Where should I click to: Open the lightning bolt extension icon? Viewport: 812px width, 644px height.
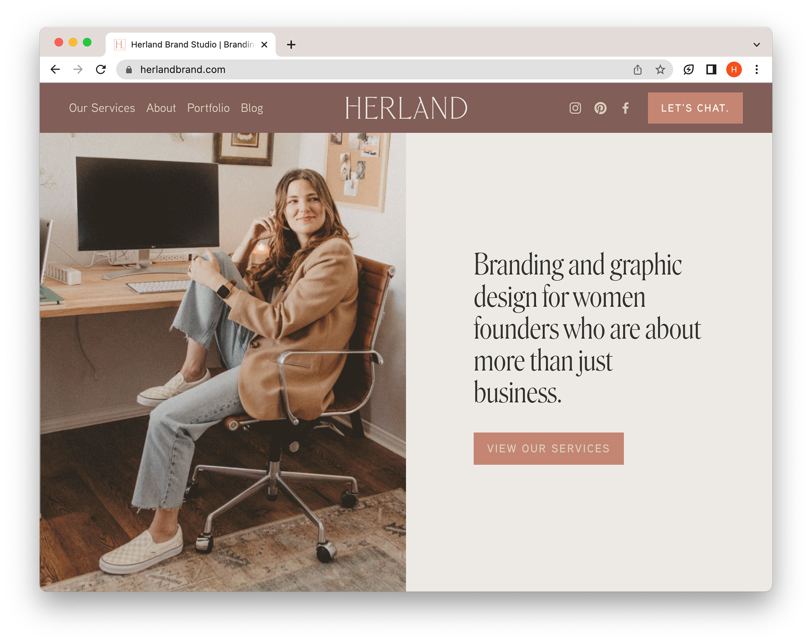689,69
